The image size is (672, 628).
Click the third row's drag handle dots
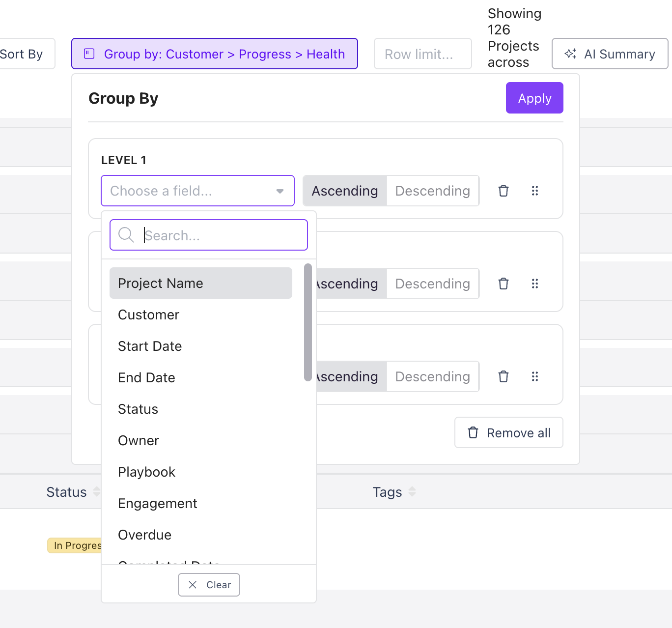tap(534, 376)
